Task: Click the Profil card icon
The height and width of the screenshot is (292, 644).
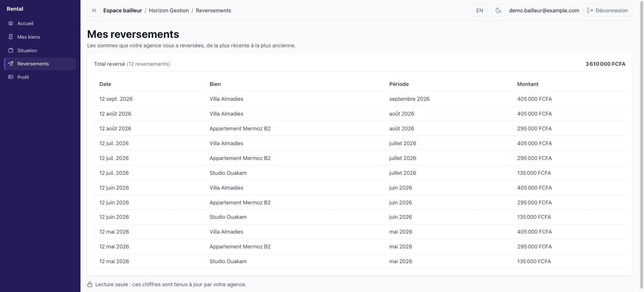Action: [x=11, y=77]
